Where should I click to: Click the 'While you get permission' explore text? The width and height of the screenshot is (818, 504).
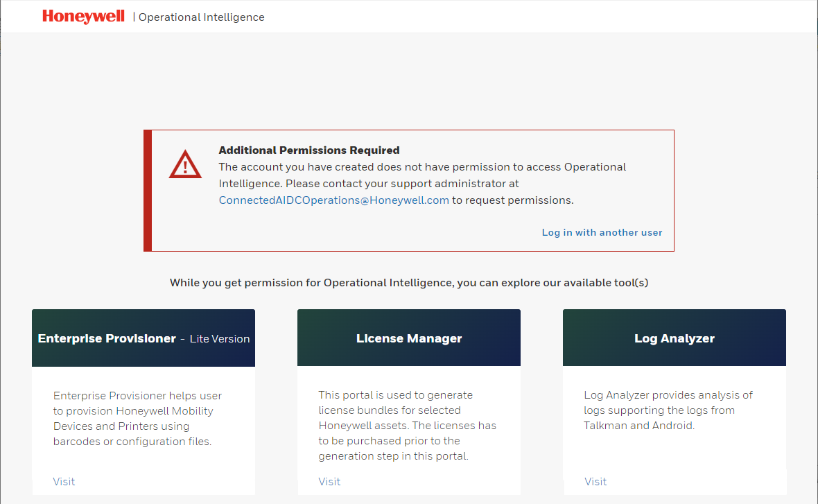click(409, 283)
